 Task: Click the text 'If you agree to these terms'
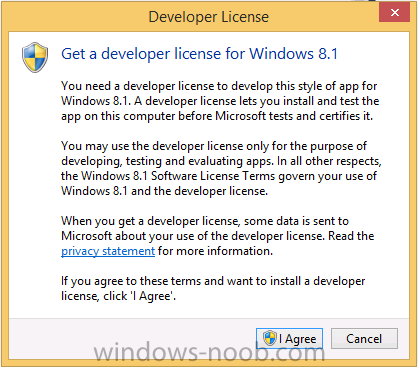coord(131,281)
